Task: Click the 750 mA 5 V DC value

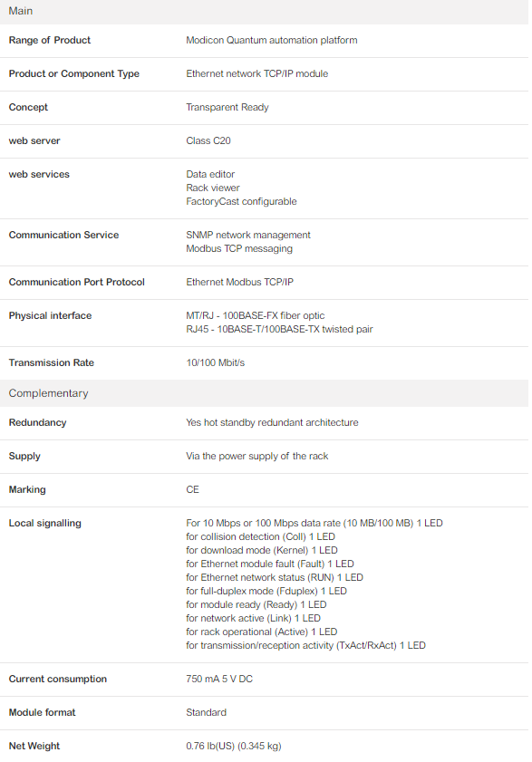Action: point(219,680)
